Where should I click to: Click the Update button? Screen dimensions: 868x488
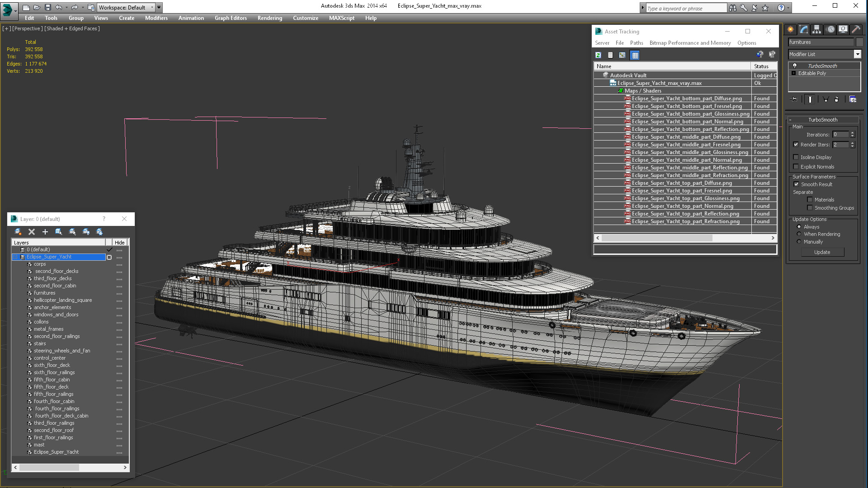point(822,252)
